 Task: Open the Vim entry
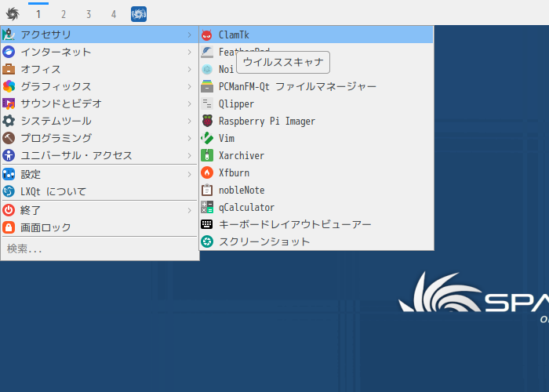click(x=316, y=138)
